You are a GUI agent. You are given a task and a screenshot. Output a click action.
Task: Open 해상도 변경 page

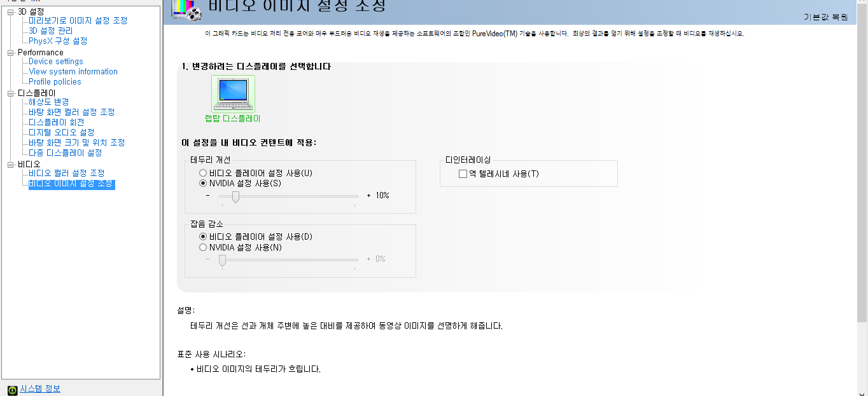(x=48, y=102)
